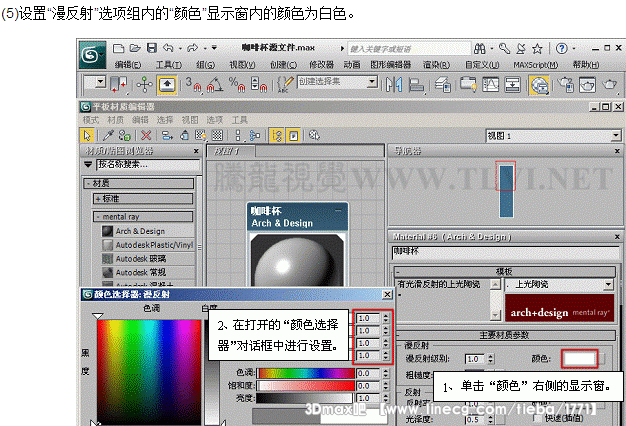This screenshot has width=626, height=426.
Task: Enable the 快速(插值) checkbox
Action: (x=539, y=418)
